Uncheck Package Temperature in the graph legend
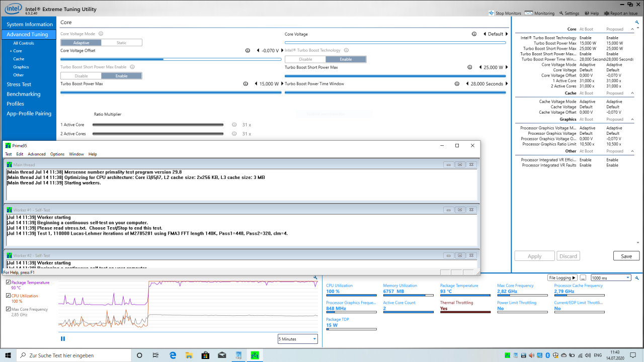Image resolution: width=644 pixels, height=362 pixels. (x=8, y=283)
